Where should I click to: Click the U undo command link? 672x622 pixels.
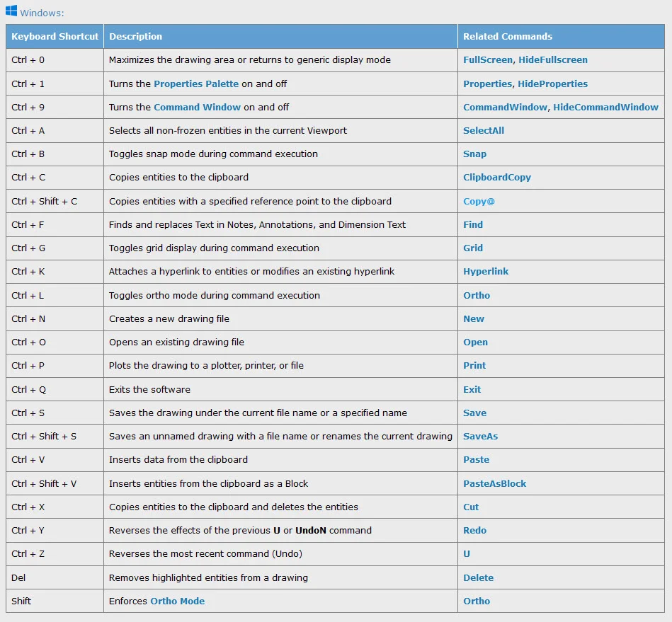coord(467,553)
